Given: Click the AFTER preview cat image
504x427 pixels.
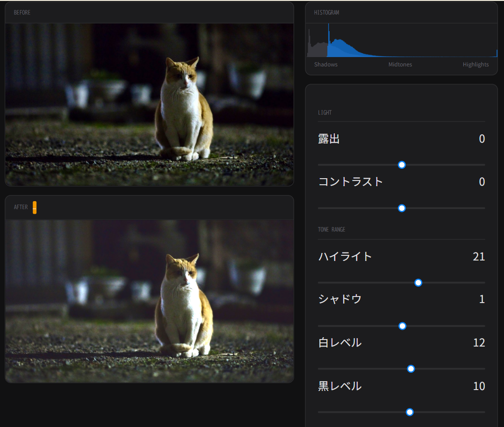Looking at the screenshot, I should [149, 301].
